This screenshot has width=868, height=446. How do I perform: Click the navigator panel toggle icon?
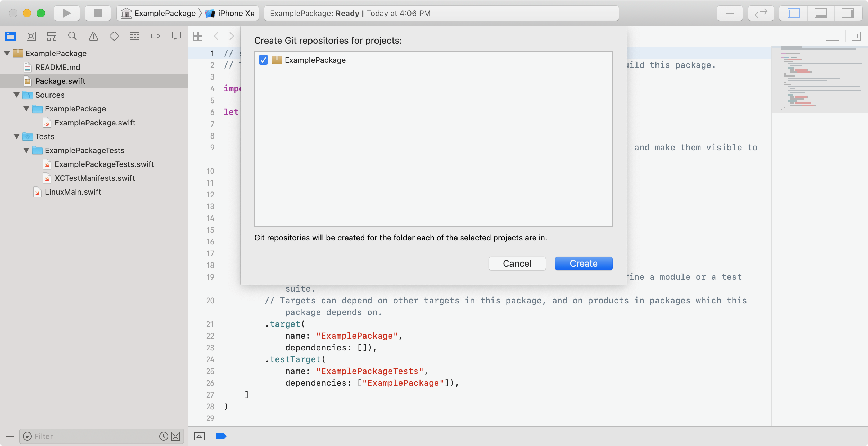[x=804, y=12]
